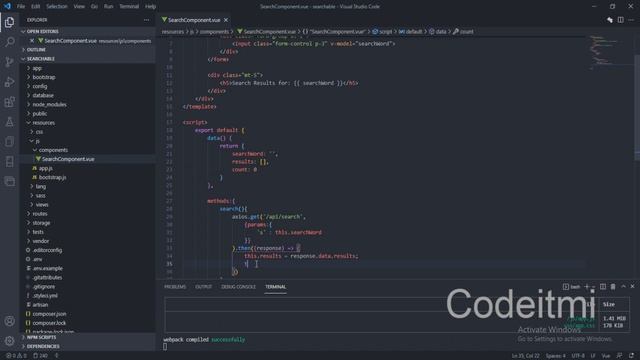Click the errors and warnings status indicator

click(x=16, y=356)
